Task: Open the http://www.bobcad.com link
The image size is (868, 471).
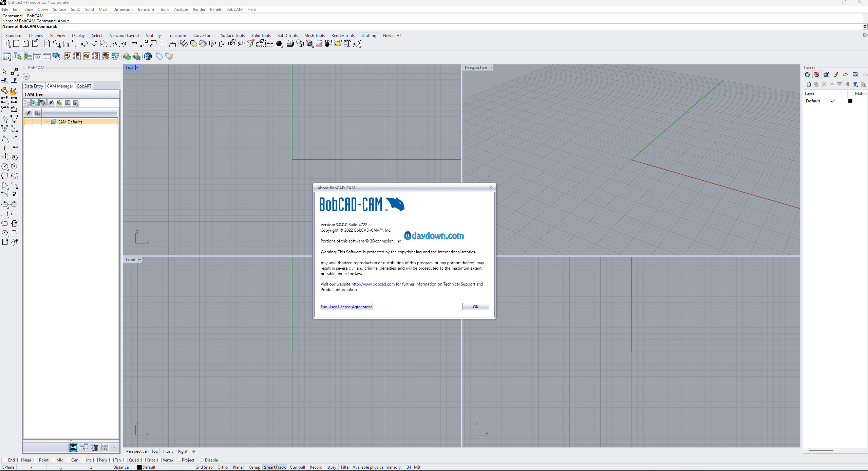Action: tap(373, 284)
